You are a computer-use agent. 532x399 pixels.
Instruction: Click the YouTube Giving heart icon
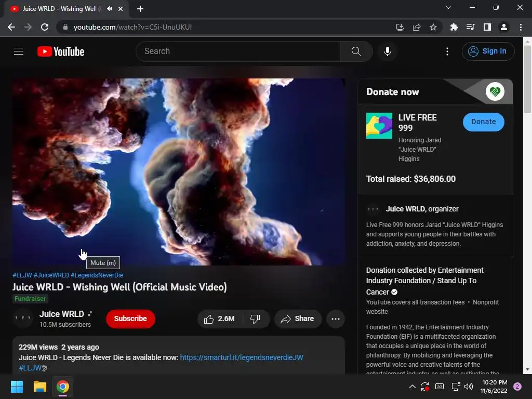[x=495, y=91]
